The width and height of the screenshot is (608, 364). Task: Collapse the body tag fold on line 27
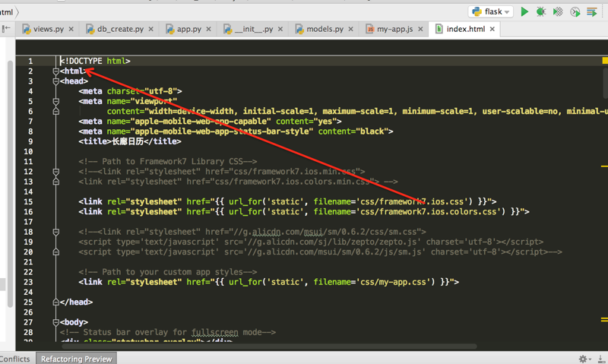(x=55, y=322)
